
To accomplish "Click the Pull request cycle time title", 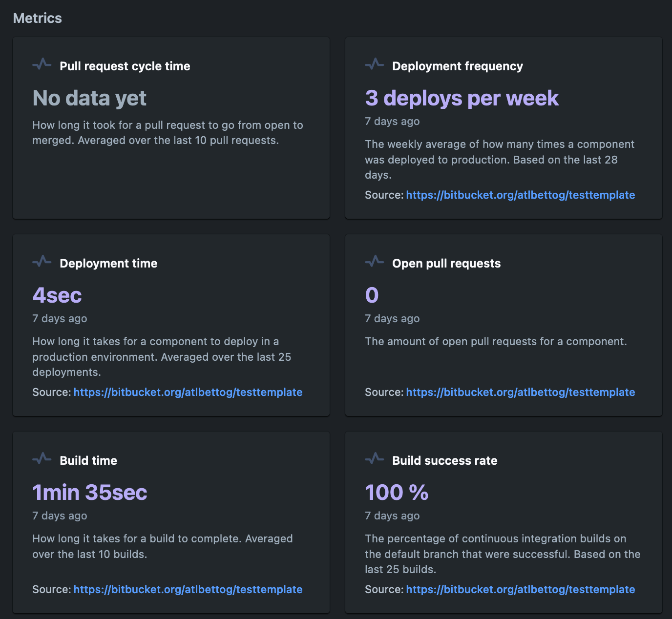I will (125, 66).
